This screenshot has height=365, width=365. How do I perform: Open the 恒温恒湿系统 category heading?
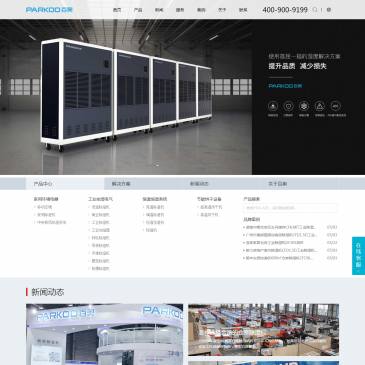[155, 199]
